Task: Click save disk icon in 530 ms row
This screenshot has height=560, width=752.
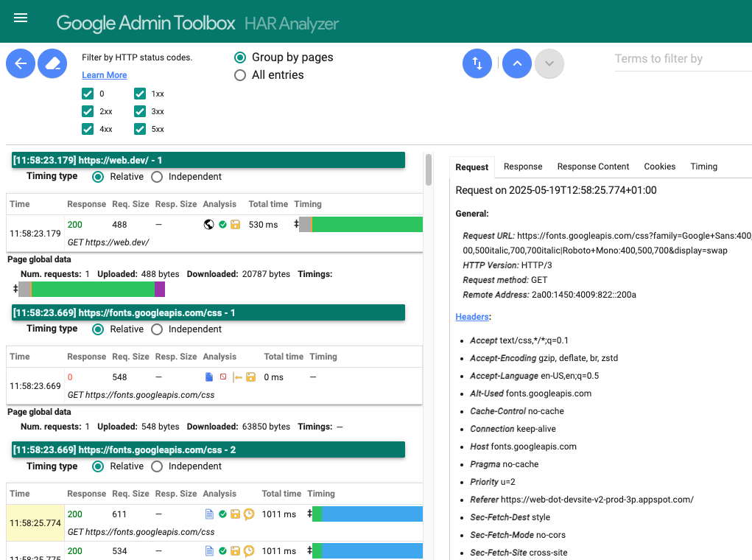Action: click(236, 225)
